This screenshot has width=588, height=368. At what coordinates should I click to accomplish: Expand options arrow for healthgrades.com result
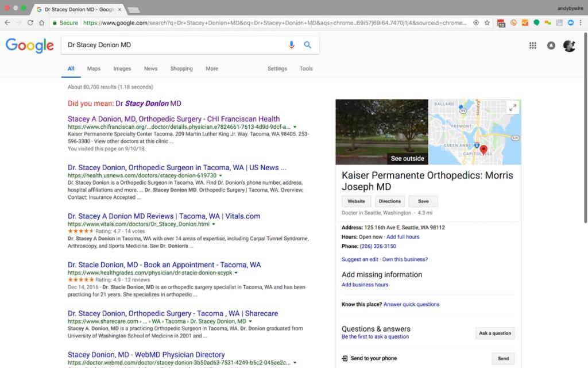(x=236, y=273)
